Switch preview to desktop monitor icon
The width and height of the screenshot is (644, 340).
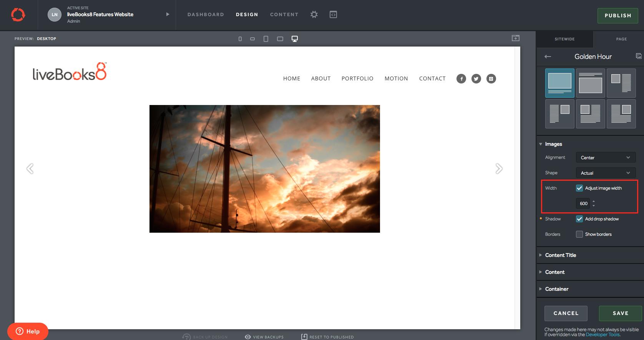[x=295, y=39]
